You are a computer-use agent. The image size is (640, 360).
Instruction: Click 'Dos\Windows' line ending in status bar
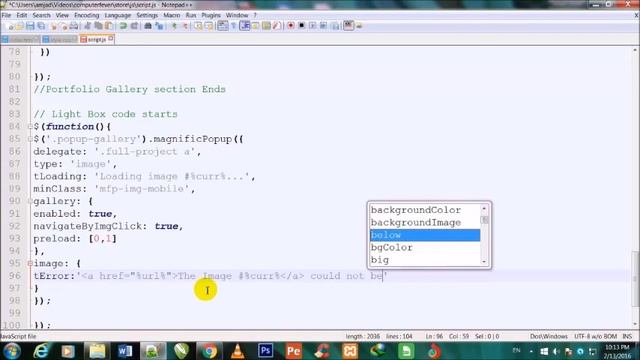point(549,336)
